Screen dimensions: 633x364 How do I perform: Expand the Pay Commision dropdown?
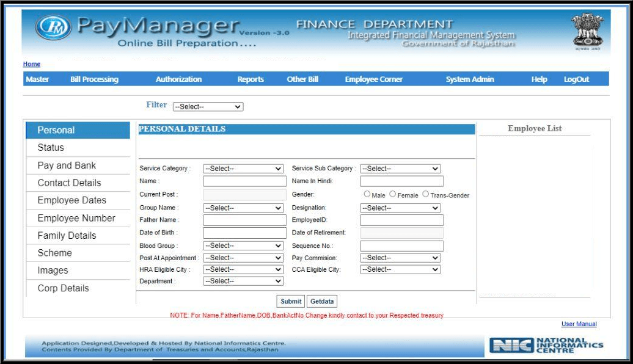pos(400,258)
